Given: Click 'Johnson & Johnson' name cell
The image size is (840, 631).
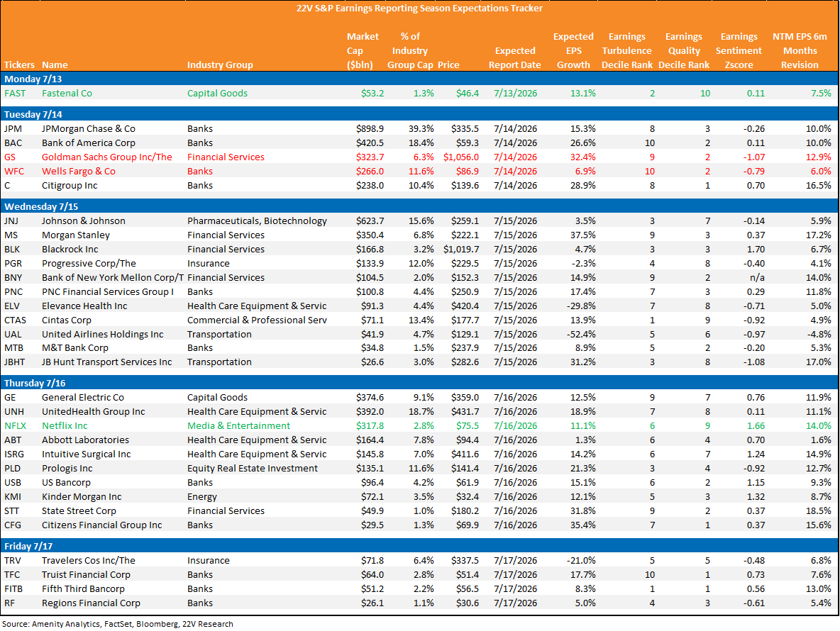Looking at the screenshot, I should point(84,221).
